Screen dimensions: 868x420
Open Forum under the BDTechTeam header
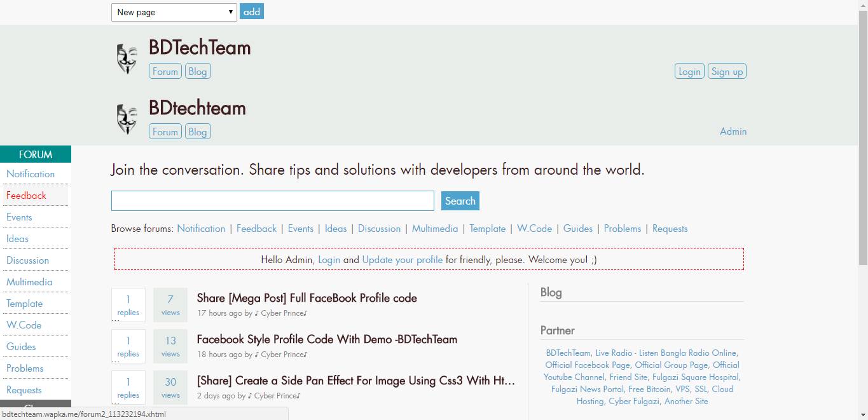click(x=165, y=71)
